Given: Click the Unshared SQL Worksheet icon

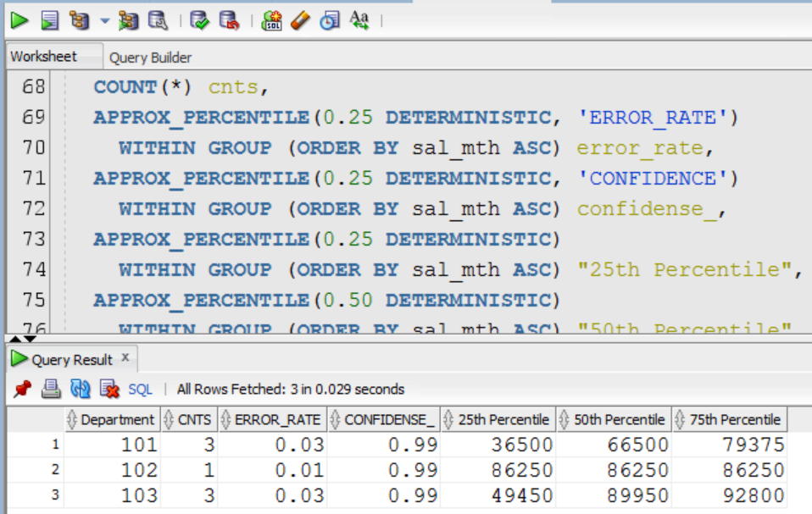Looking at the screenshot, I should pyautogui.click(x=271, y=20).
